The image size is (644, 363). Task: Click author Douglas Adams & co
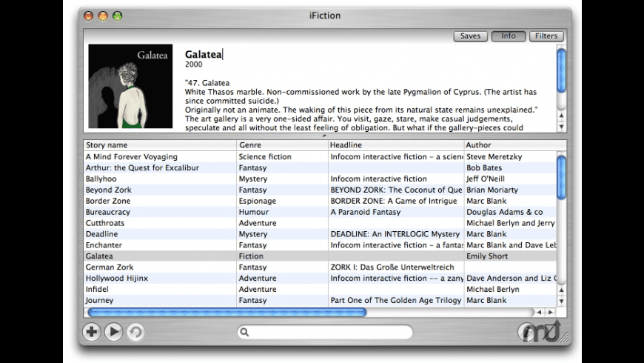(504, 212)
